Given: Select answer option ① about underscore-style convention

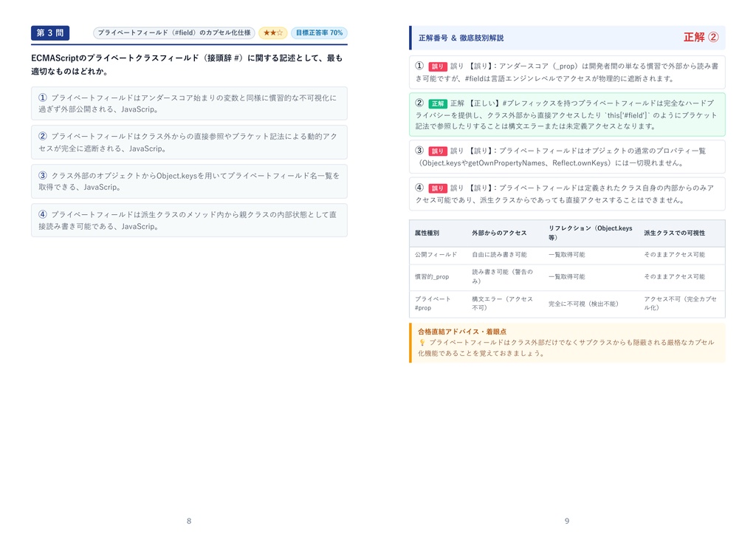Looking at the screenshot, I should (189, 103).
